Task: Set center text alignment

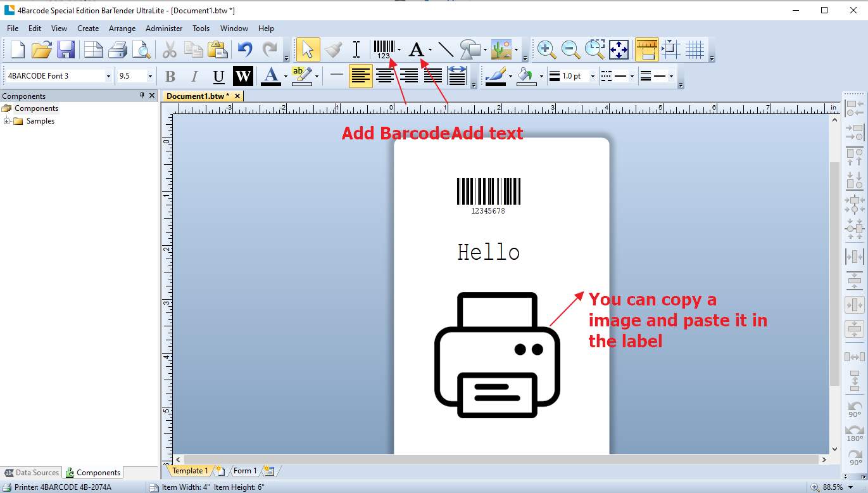Action: click(x=385, y=77)
